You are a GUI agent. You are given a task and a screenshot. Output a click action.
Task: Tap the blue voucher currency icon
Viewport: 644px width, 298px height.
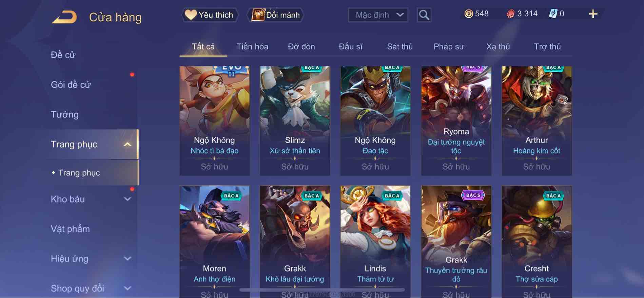tap(553, 14)
